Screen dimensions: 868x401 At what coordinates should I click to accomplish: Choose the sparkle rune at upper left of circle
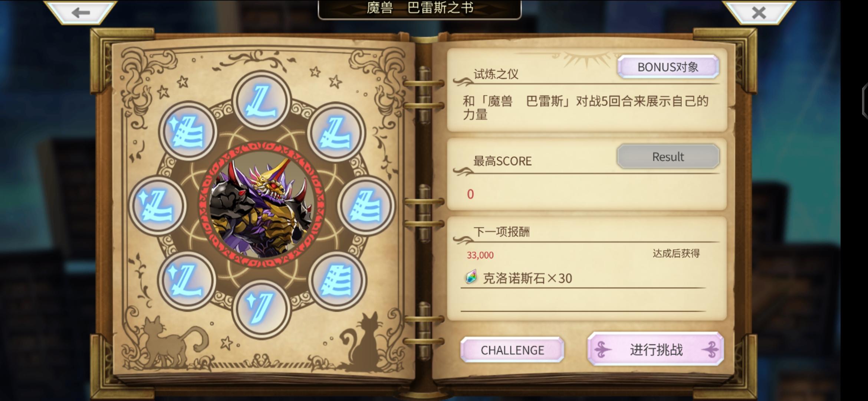pyautogui.click(x=188, y=132)
